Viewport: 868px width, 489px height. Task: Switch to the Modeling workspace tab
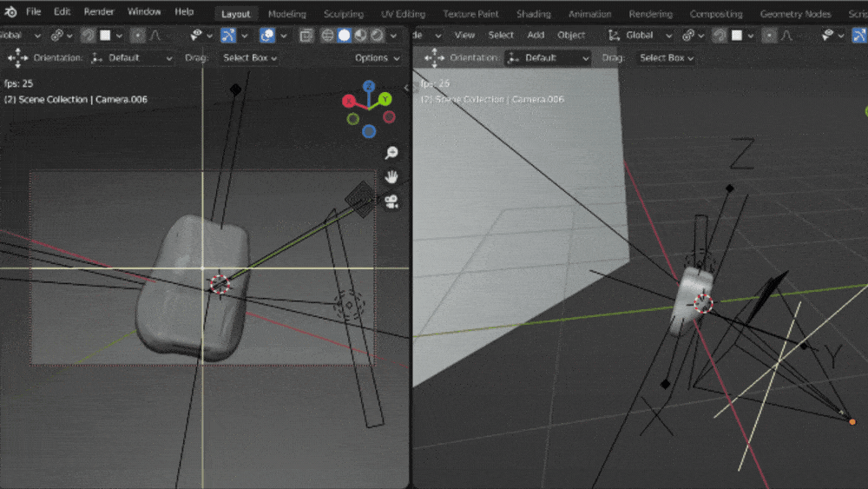pos(286,14)
